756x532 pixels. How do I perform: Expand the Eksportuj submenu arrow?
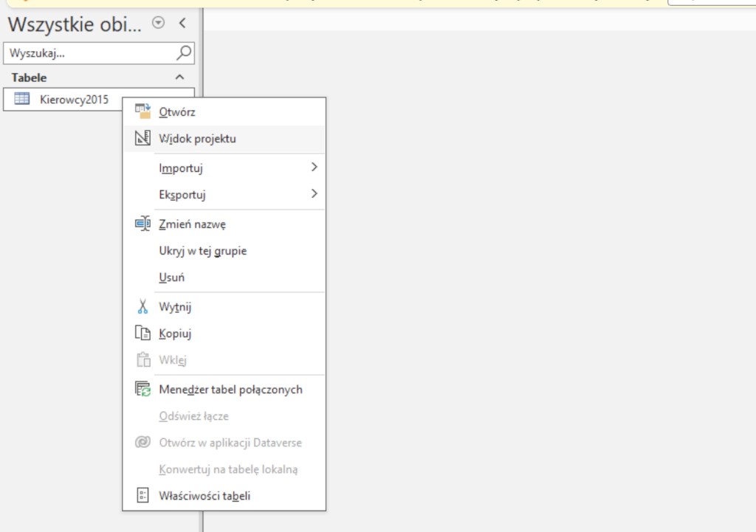pos(314,194)
